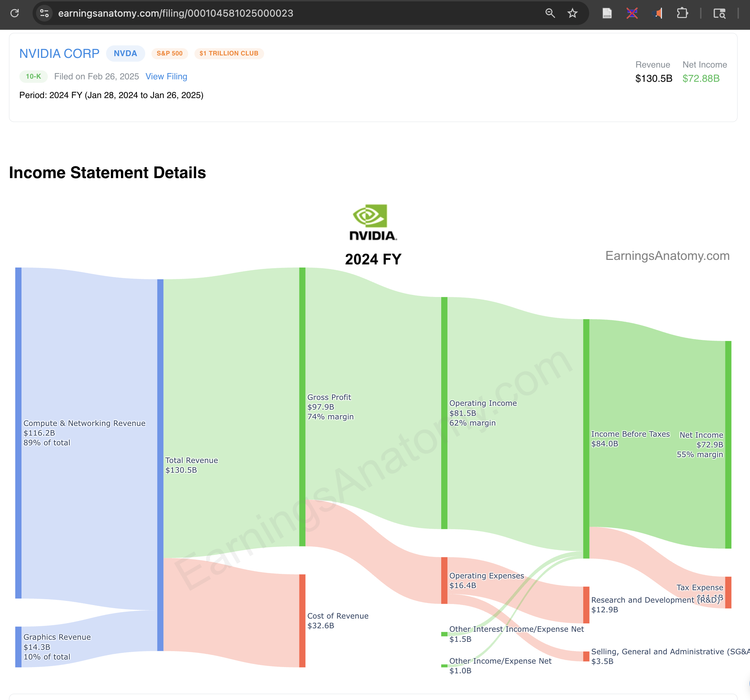Click 'Other Income/Expense Net' label
Image resolution: width=750 pixels, height=700 pixels.
tap(500, 661)
